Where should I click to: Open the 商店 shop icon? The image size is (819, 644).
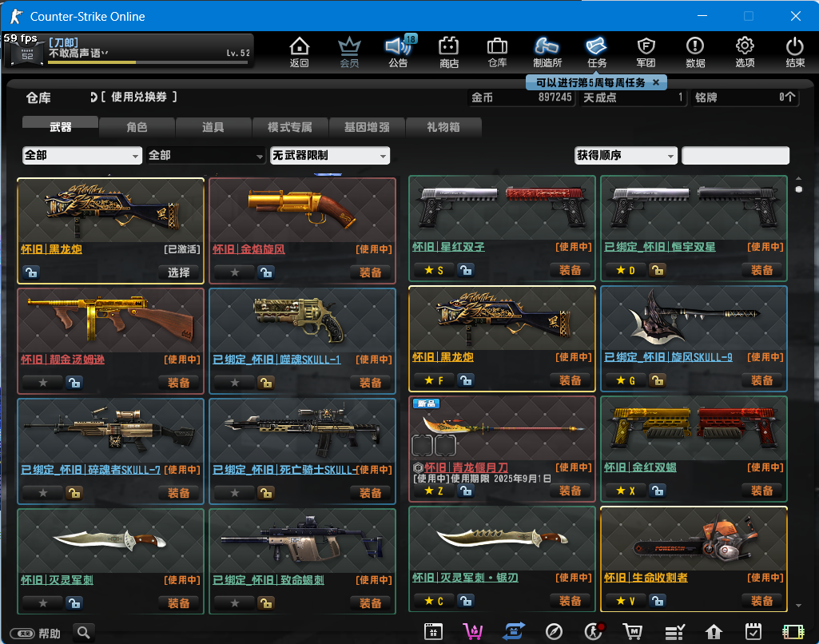pos(449,51)
